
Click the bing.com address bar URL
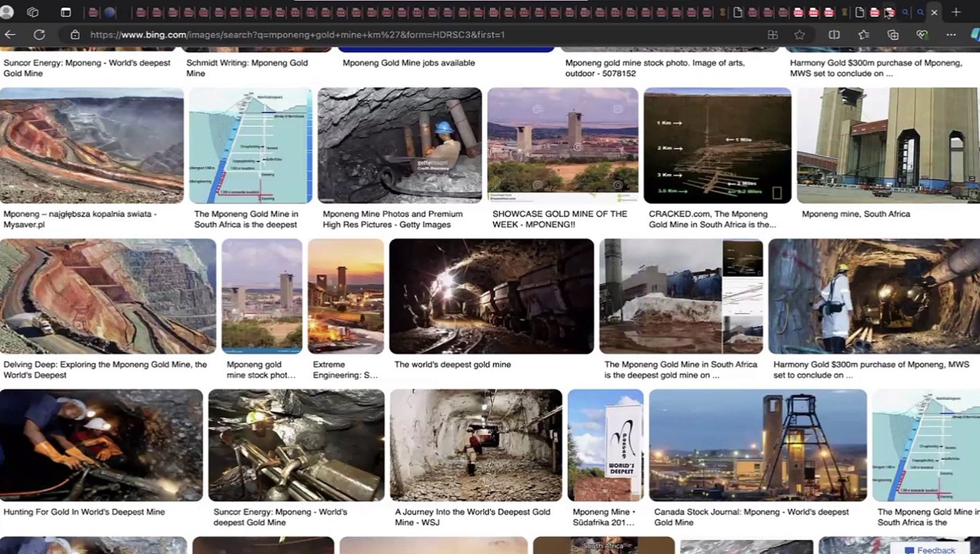click(297, 35)
